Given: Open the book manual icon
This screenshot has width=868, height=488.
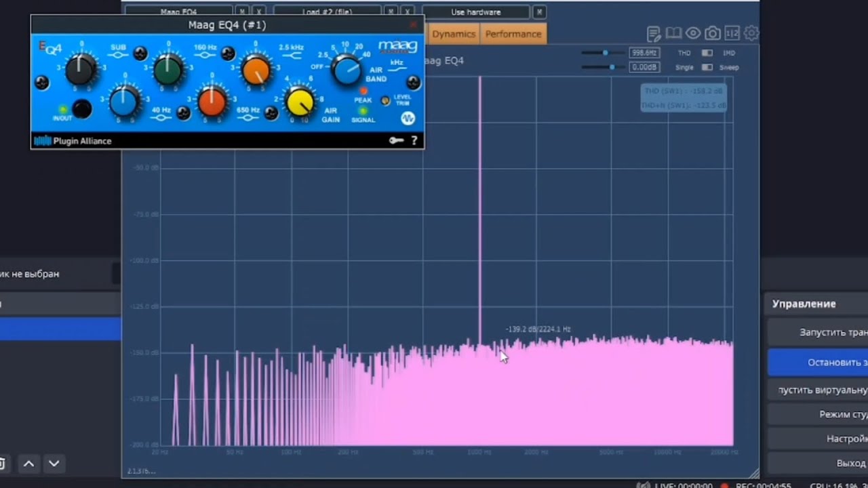Looking at the screenshot, I should tap(673, 33).
